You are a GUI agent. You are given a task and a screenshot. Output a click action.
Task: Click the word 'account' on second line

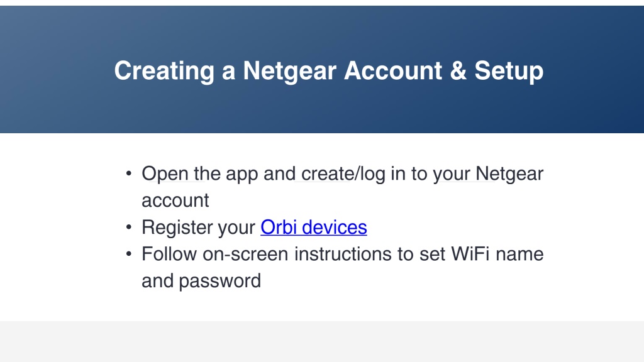click(x=175, y=200)
